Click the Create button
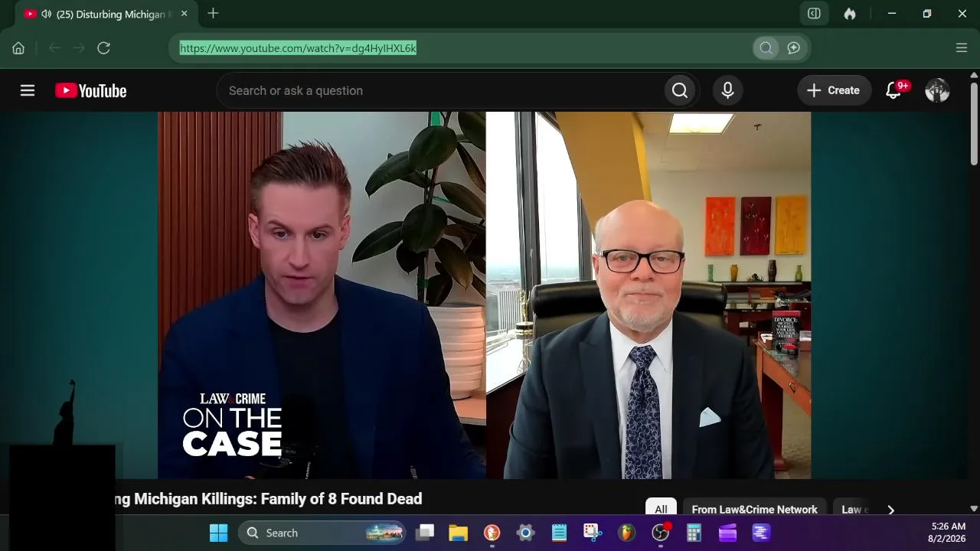 [835, 91]
